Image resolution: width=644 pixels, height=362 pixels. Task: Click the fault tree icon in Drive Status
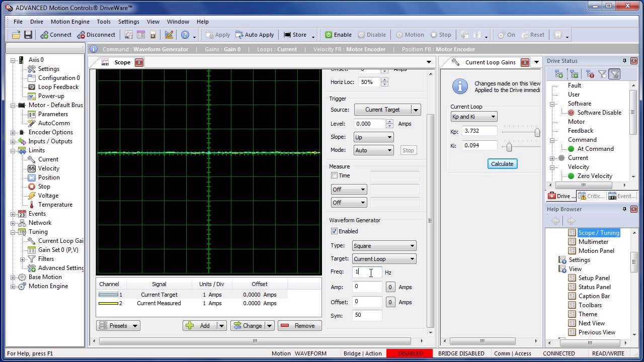[590, 74]
